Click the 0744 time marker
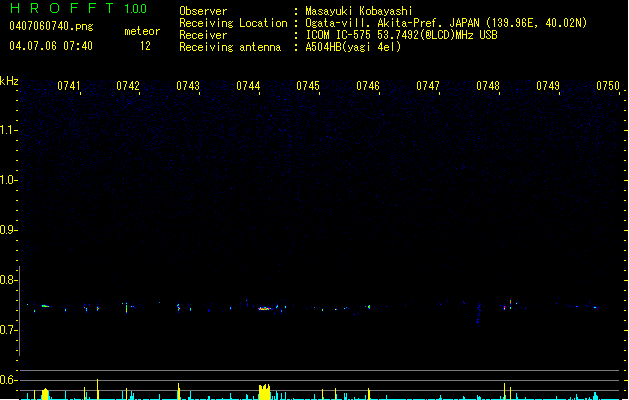Screen dimensions: 629x400 click(x=248, y=86)
